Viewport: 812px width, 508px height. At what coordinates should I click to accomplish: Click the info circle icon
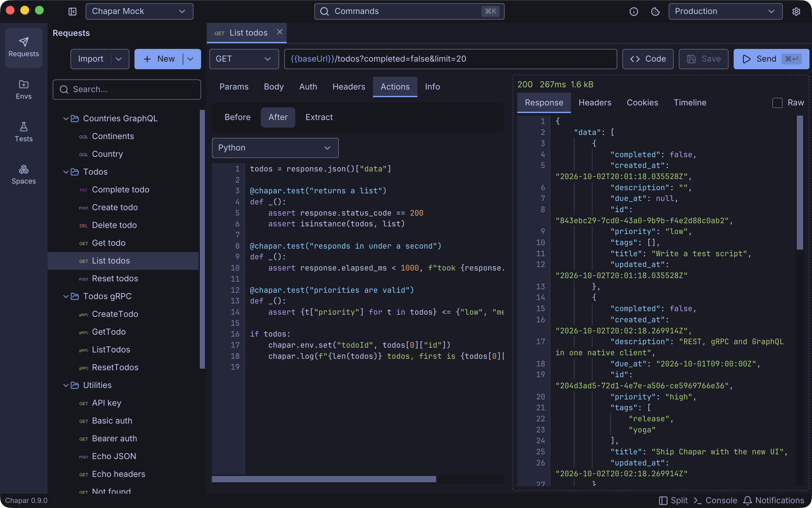(x=633, y=11)
